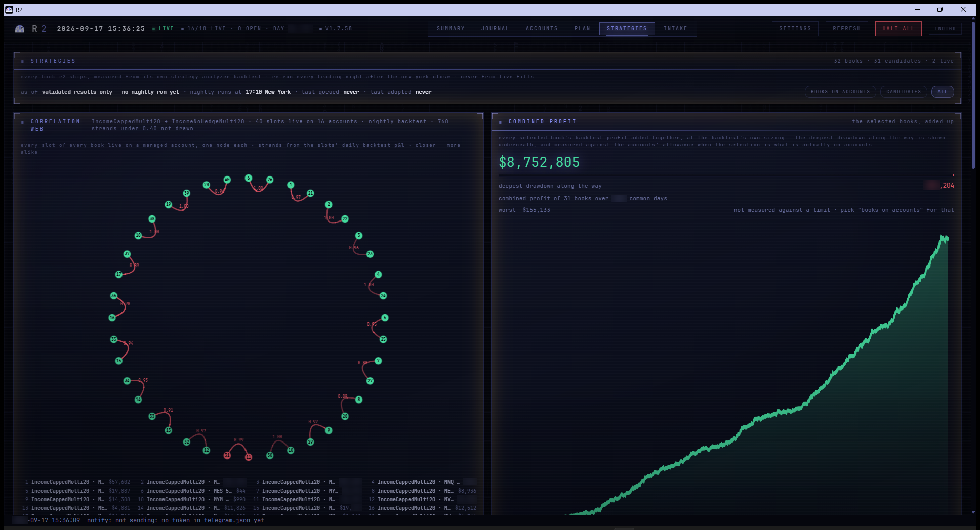Go to the PLAN tab

coord(582,29)
